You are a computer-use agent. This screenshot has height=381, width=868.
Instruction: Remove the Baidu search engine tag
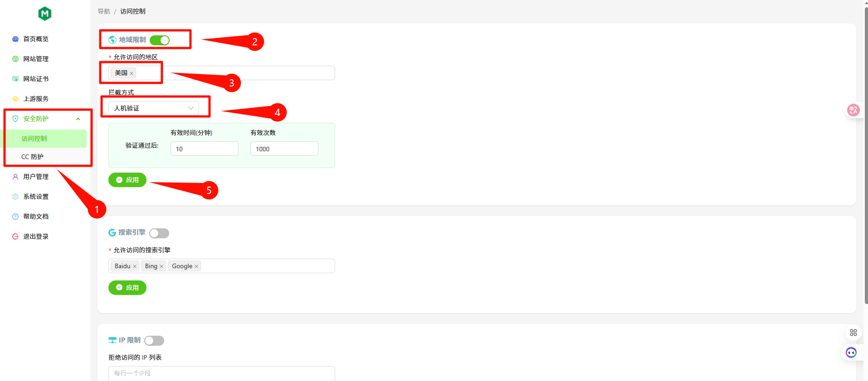[x=135, y=266]
